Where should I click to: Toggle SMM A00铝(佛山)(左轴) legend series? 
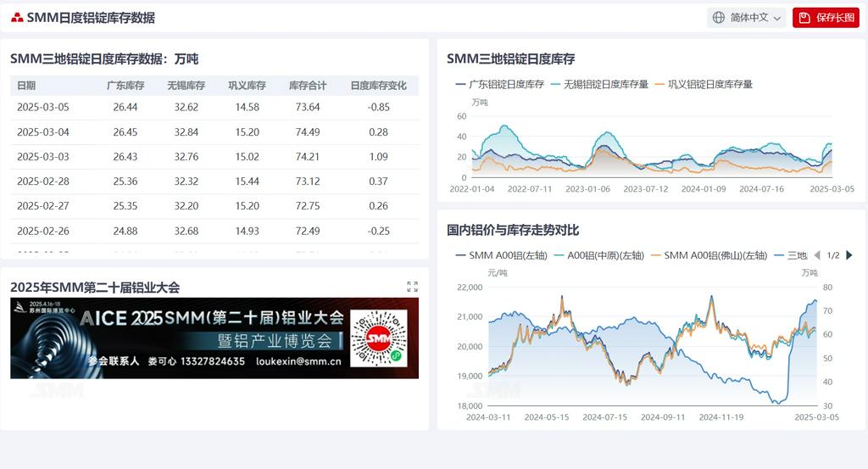tap(709, 255)
